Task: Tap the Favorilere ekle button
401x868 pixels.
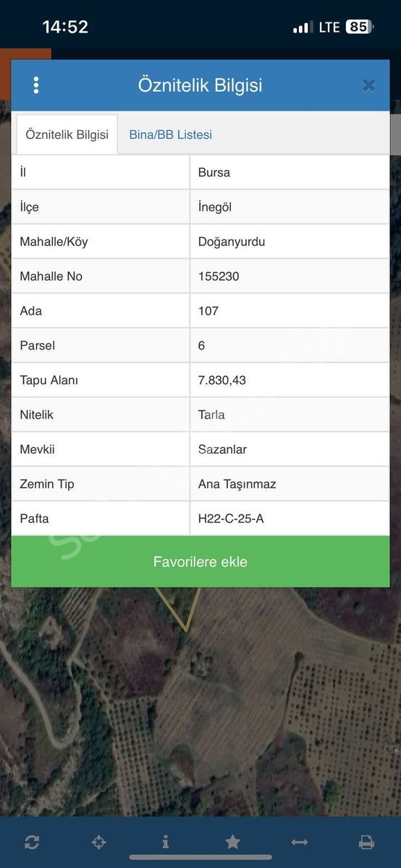Action: [200, 562]
